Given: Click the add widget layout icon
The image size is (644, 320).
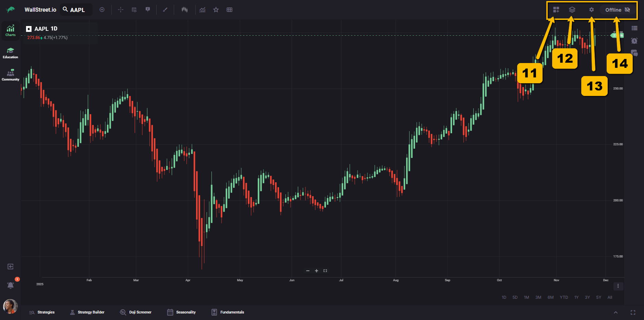Looking at the screenshot, I should [556, 10].
